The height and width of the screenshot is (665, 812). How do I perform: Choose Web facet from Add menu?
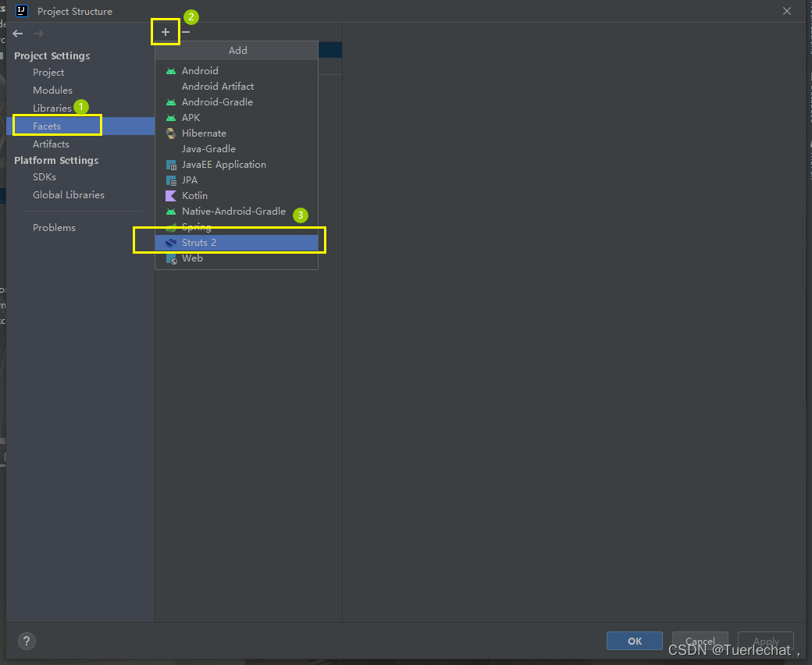(x=237, y=258)
